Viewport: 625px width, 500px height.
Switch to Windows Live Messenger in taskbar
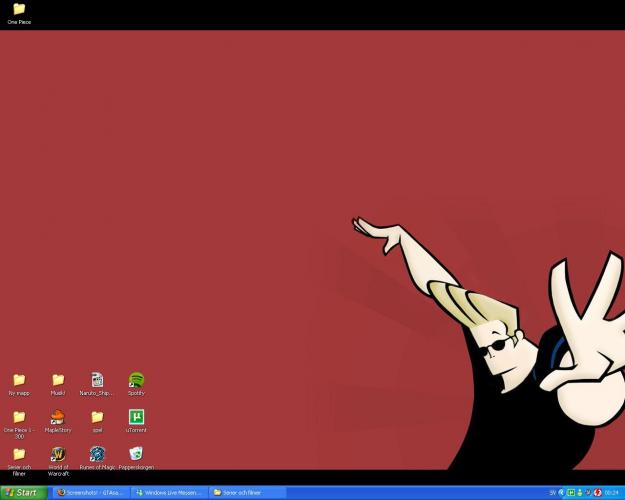coord(169,492)
